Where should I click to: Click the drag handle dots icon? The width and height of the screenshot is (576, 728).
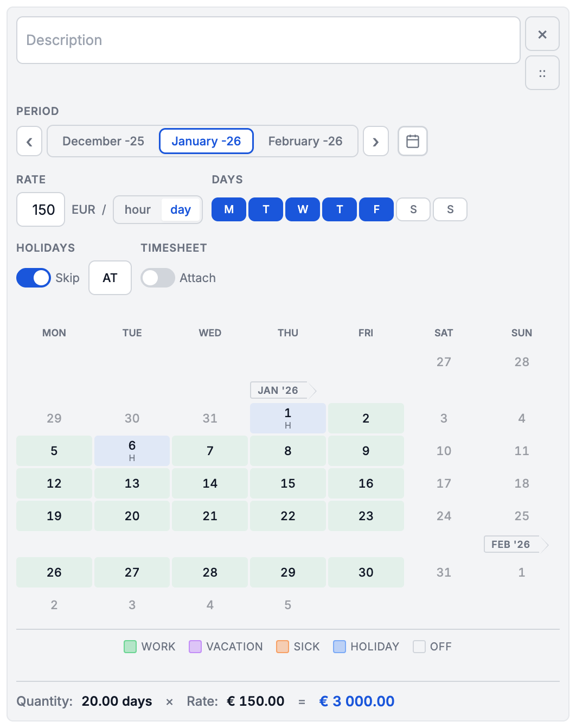(542, 73)
